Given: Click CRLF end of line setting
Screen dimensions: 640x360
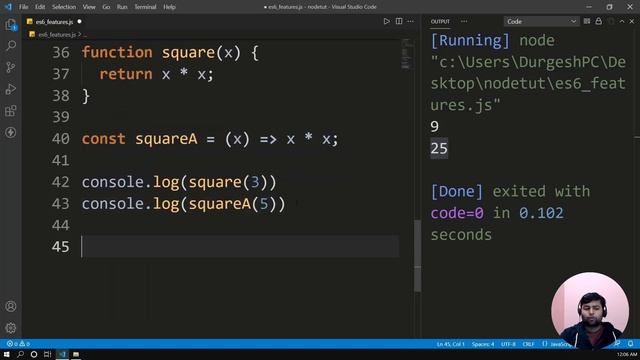Looking at the screenshot, I should pyautogui.click(x=528, y=344).
